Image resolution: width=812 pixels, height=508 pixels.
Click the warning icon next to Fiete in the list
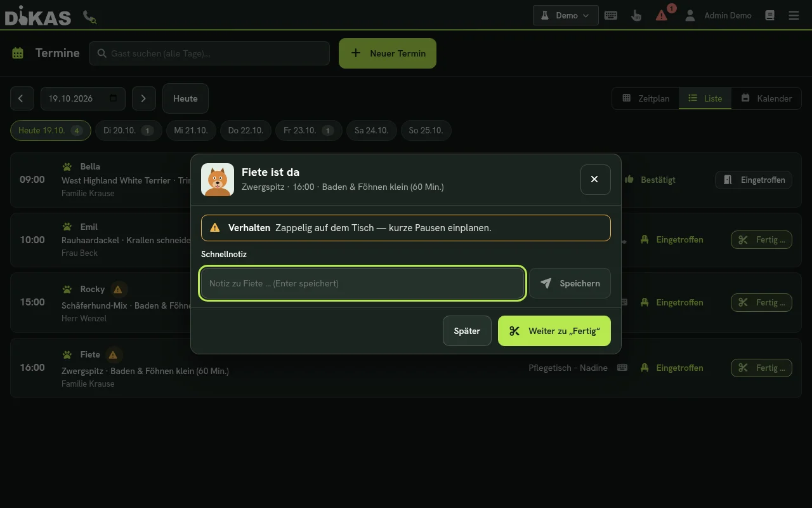(113, 355)
